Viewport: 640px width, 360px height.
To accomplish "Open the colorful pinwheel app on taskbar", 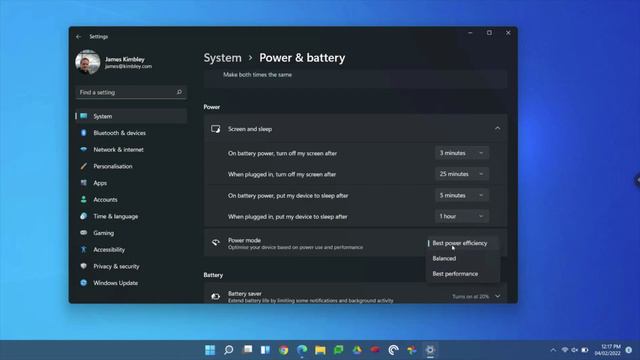I will (412, 350).
